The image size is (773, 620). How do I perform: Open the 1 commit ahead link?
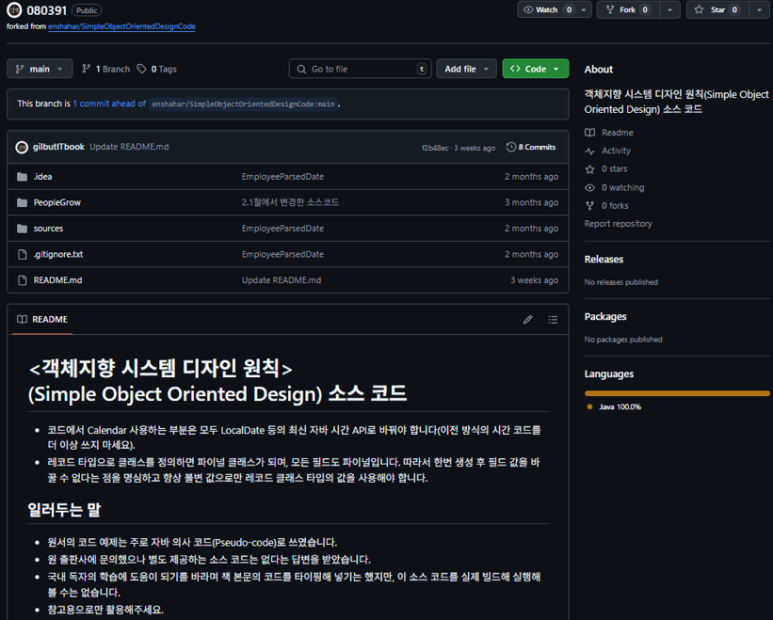(x=109, y=103)
